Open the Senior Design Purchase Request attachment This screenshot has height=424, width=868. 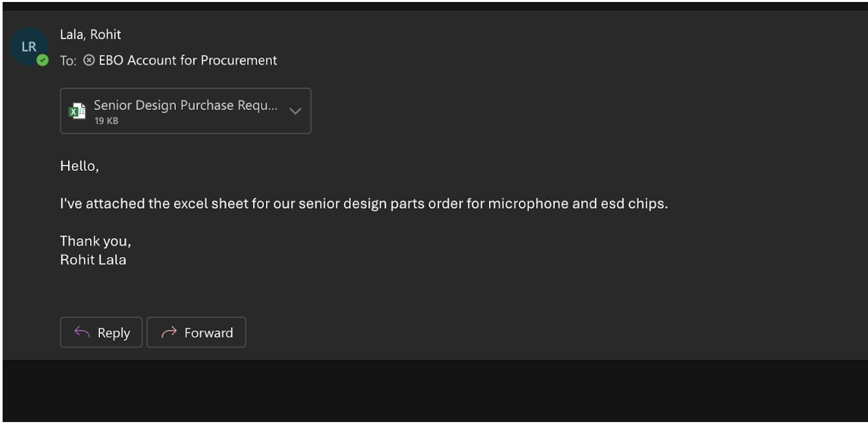pos(186,105)
